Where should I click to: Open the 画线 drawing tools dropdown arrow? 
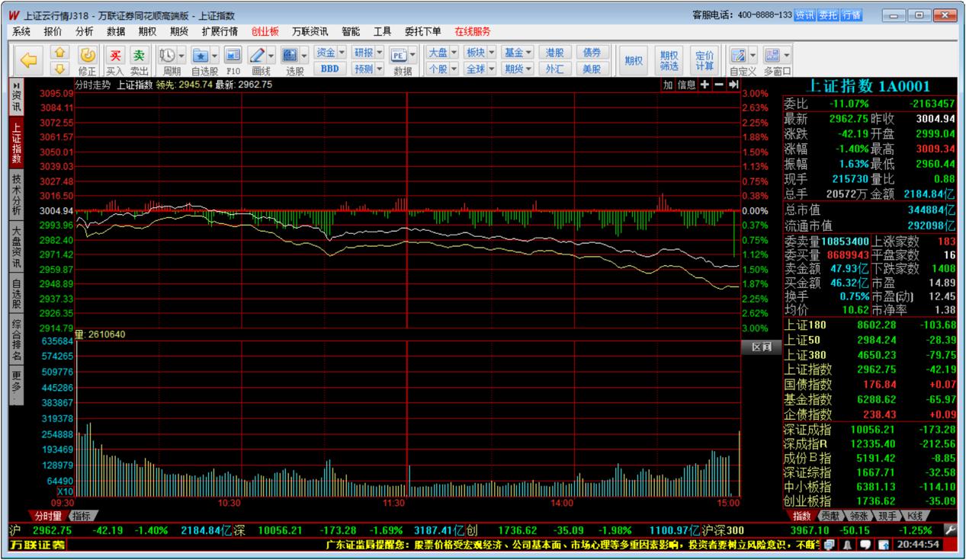coord(271,56)
